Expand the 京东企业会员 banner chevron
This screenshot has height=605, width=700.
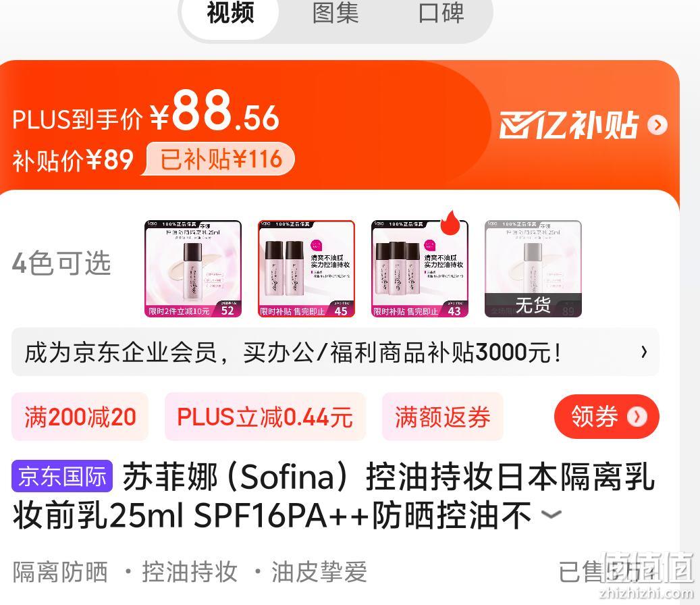point(644,352)
